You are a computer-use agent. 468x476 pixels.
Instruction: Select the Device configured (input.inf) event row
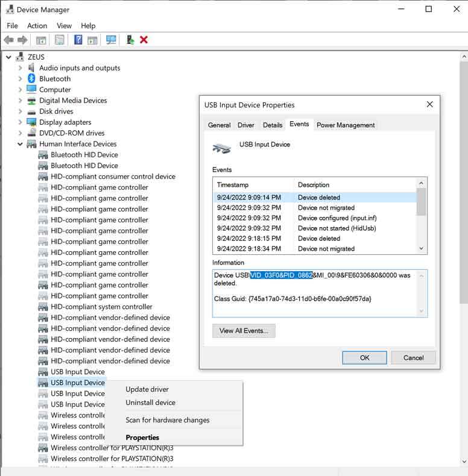[x=314, y=218]
